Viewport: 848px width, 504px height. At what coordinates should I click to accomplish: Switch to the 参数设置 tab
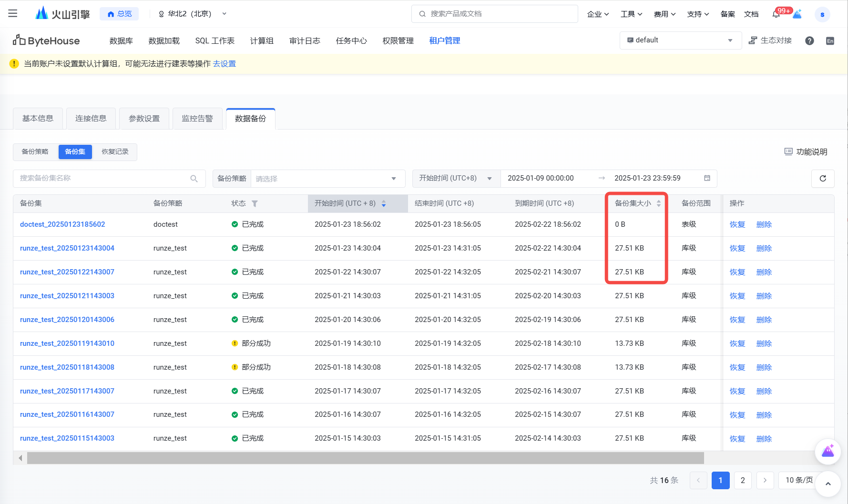pyautogui.click(x=144, y=118)
